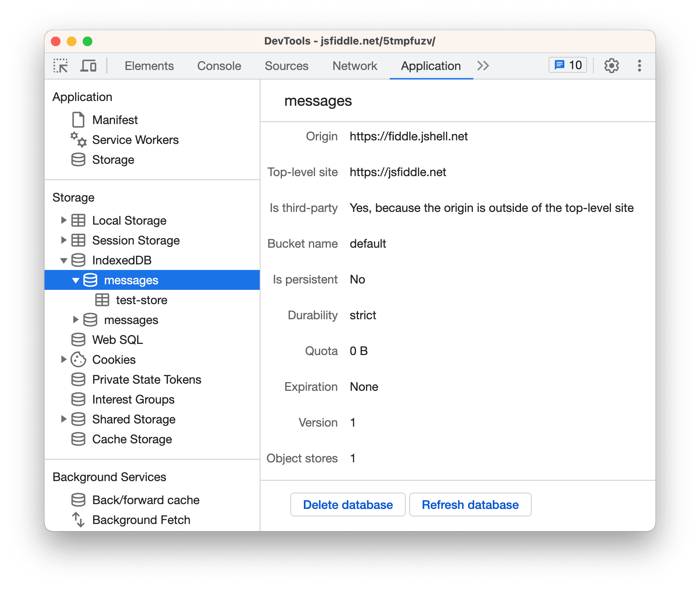Open the Background Fetch section
The height and width of the screenshot is (590, 700).
click(141, 520)
